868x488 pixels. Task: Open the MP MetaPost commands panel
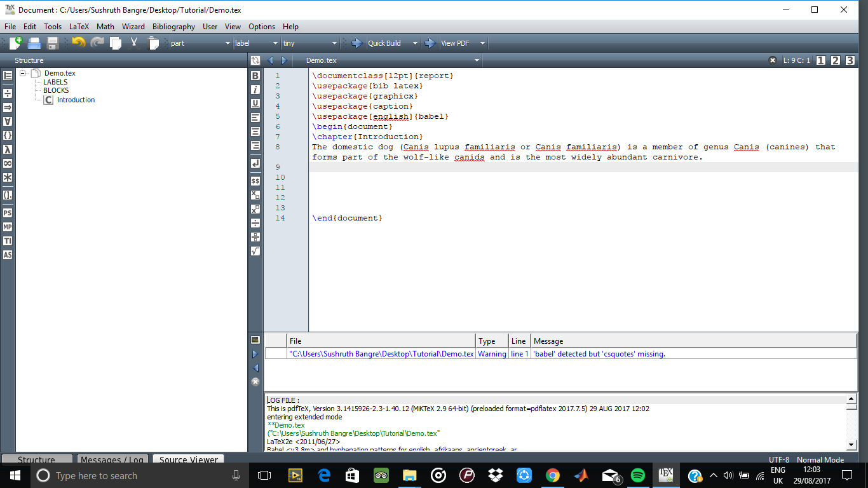(x=8, y=227)
